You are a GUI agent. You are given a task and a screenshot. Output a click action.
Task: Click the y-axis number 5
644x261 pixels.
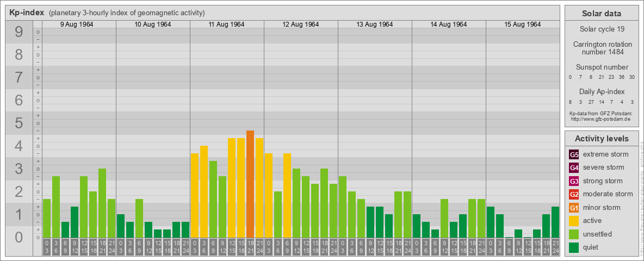tap(19, 123)
